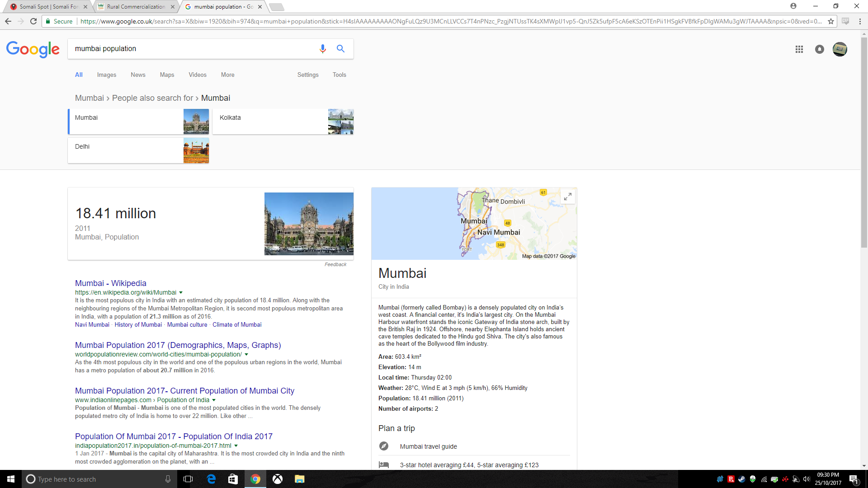This screenshot has height=488, width=868.
Task: Click the extension icon beside the bookmark star
Action: tap(845, 21)
